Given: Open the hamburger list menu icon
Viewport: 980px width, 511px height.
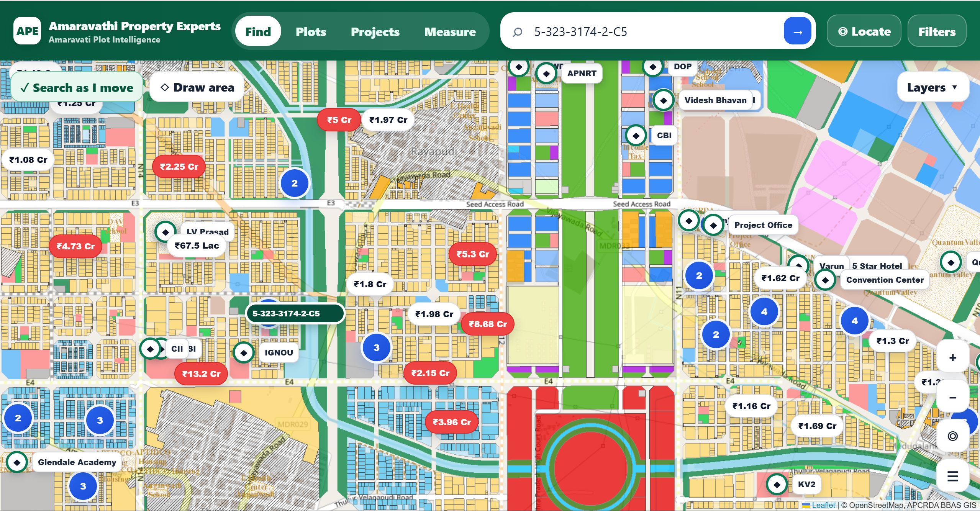Looking at the screenshot, I should [952, 476].
